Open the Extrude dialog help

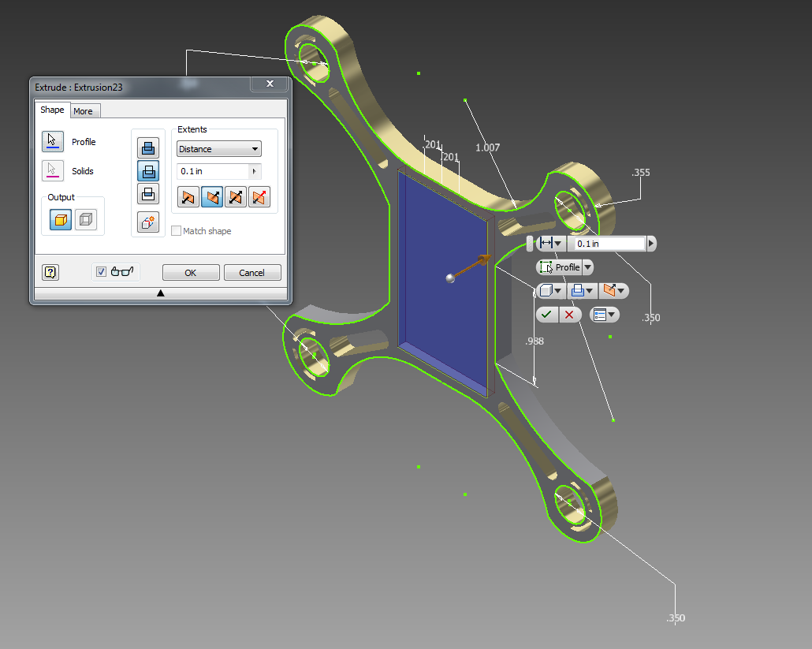(50, 272)
